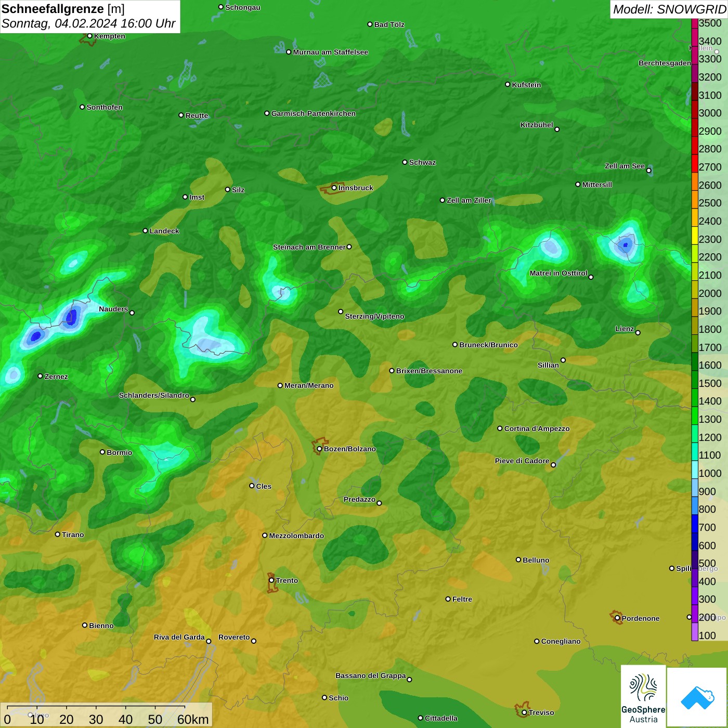Click the blue 700 m legend swatch

[x=694, y=524]
